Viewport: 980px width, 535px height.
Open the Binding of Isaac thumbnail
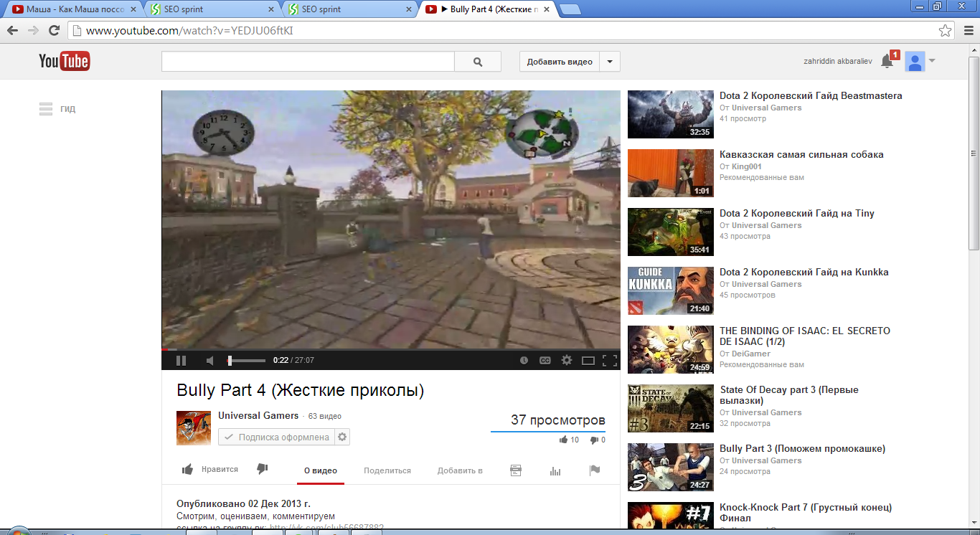point(671,349)
